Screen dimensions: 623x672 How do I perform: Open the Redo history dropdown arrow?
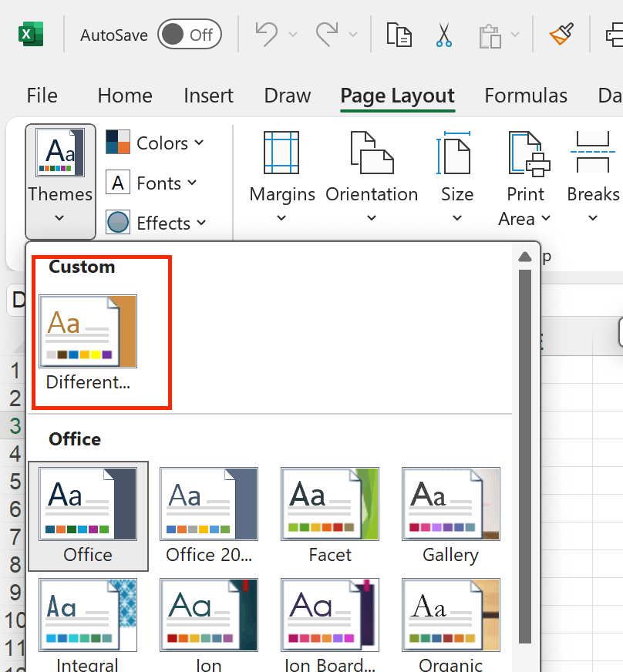tap(353, 34)
